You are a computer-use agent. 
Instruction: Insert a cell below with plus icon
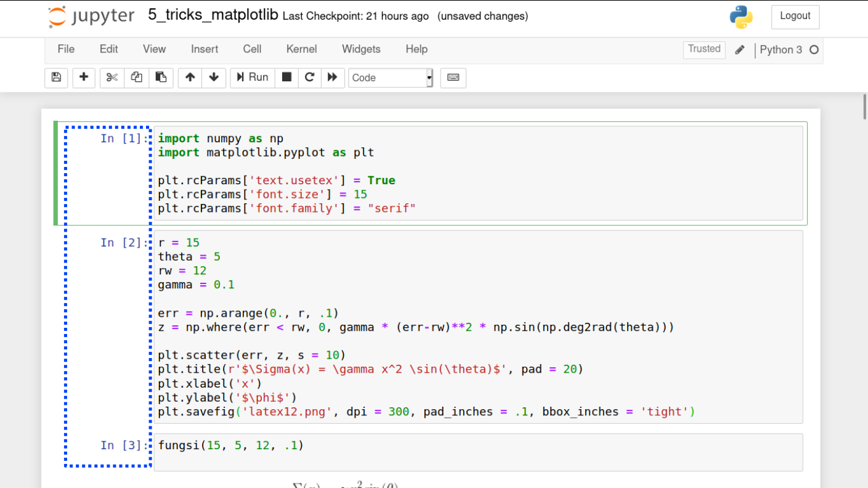coord(84,78)
